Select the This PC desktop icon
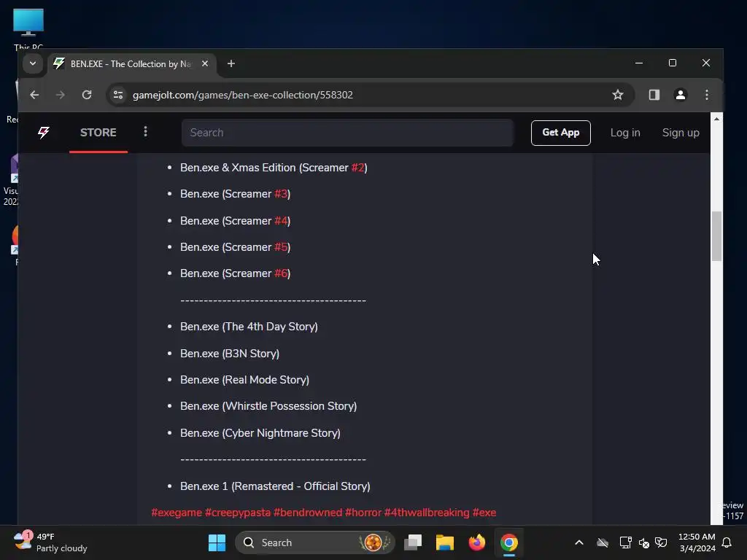 tap(28, 29)
